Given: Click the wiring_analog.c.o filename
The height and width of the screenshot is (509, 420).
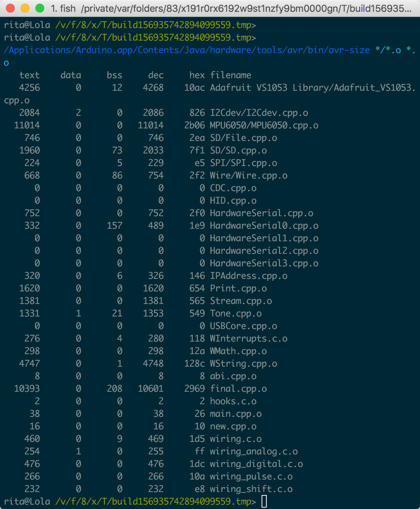Looking at the screenshot, I should point(254,451).
